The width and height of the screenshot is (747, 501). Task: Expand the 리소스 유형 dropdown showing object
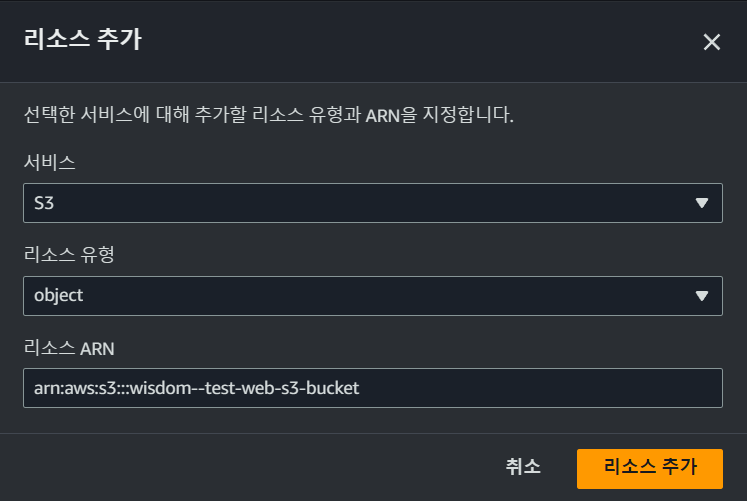[373, 296]
